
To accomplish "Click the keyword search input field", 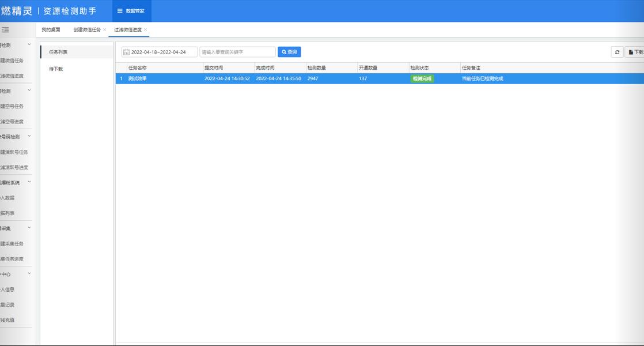I will (x=237, y=52).
